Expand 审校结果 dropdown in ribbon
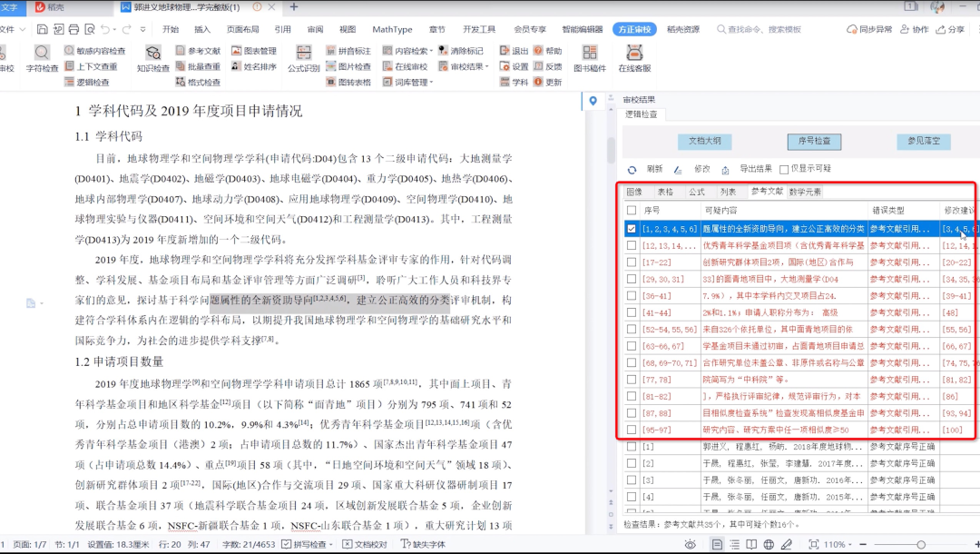The height and width of the screenshot is (554, 980). pyautogui.click(x=487, y=66)
